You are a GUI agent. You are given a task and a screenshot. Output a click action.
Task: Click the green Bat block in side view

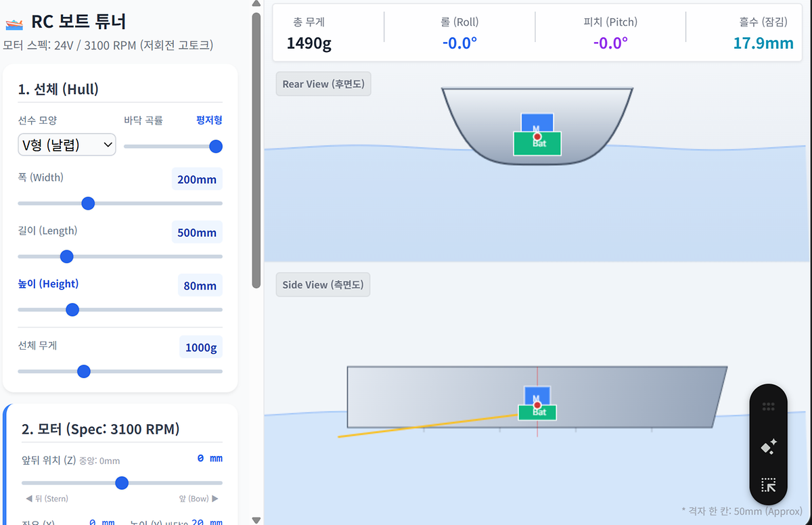coord(537,413)
